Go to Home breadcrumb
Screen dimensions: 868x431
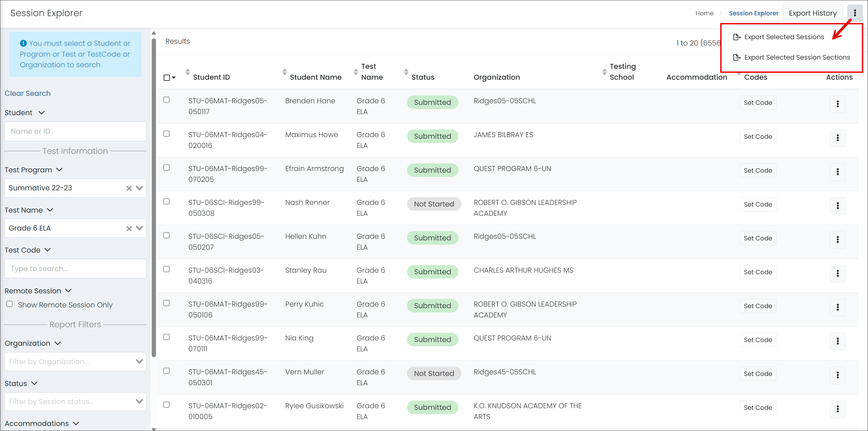coord(704,13)
